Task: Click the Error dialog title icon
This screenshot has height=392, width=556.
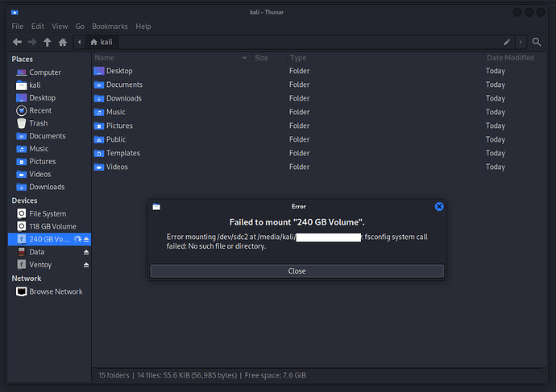Action: pos(156,207)
